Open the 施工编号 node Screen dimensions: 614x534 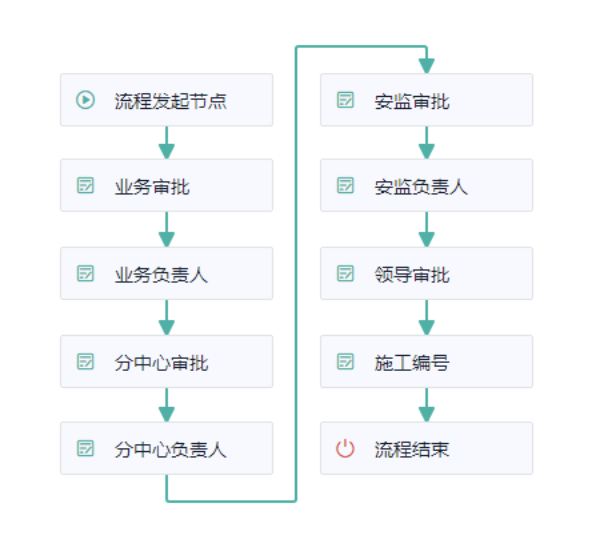click(x=412, y=362)
